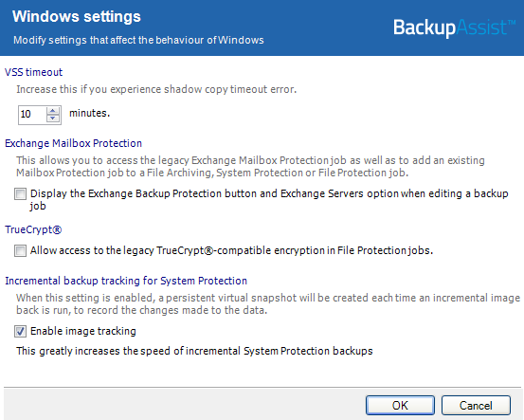Viewport: 524px width, 420px height.
Task: Increase VSS timeout with up arrow
Action: (53, 111)
